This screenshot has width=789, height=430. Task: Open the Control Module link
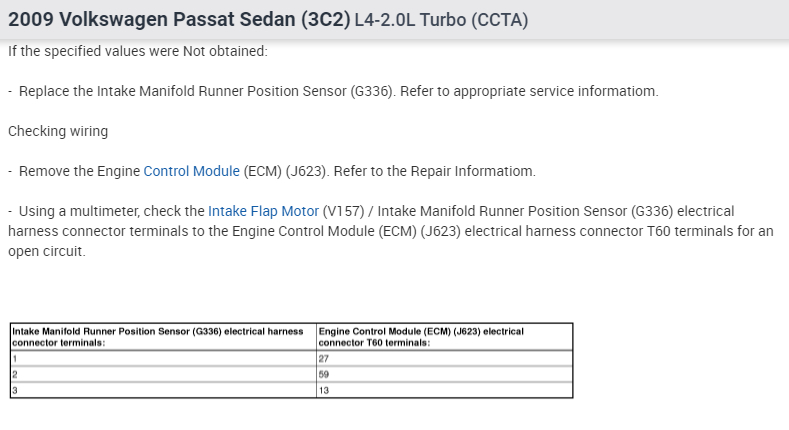pyautogui.click(x=191, y=171)
